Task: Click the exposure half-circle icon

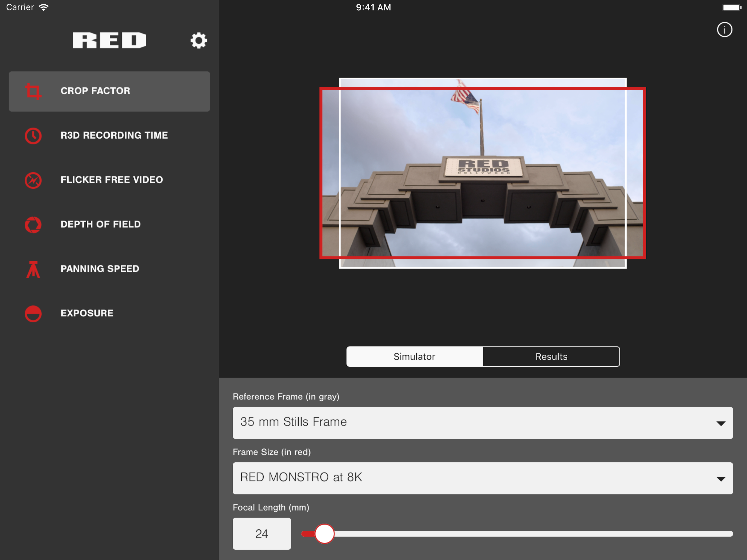Action: coord(33,314)
